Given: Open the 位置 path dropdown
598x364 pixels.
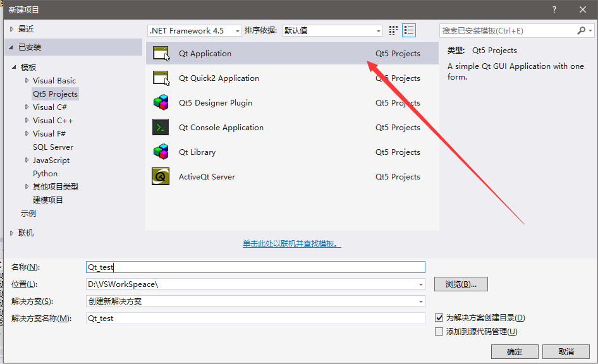Looking at the screenshot, I should (x=420, y=284).
